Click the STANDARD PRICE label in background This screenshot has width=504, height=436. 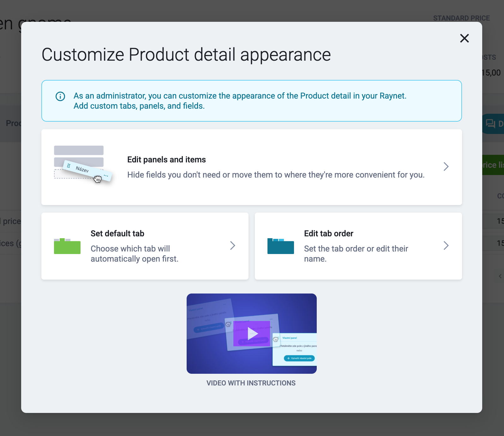tap(461, 18)
